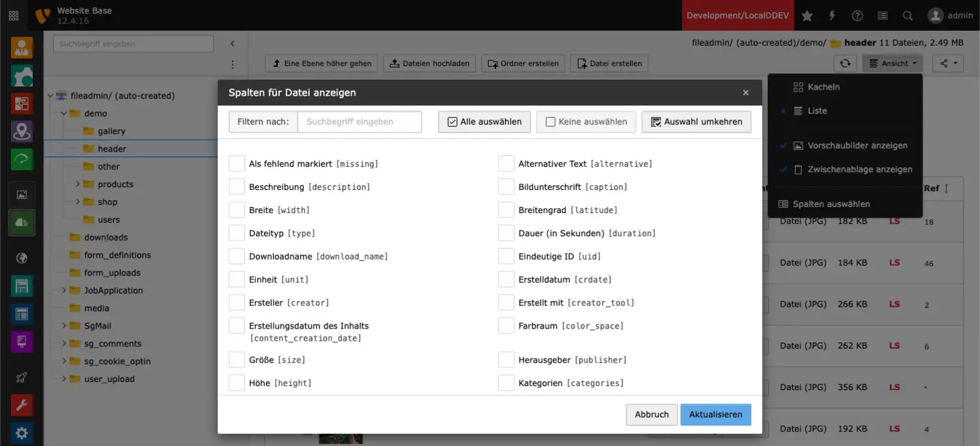The width and height of the screenshot is (980, 446).
Task: Open the application grid menu icon
Action: [14, 15]
